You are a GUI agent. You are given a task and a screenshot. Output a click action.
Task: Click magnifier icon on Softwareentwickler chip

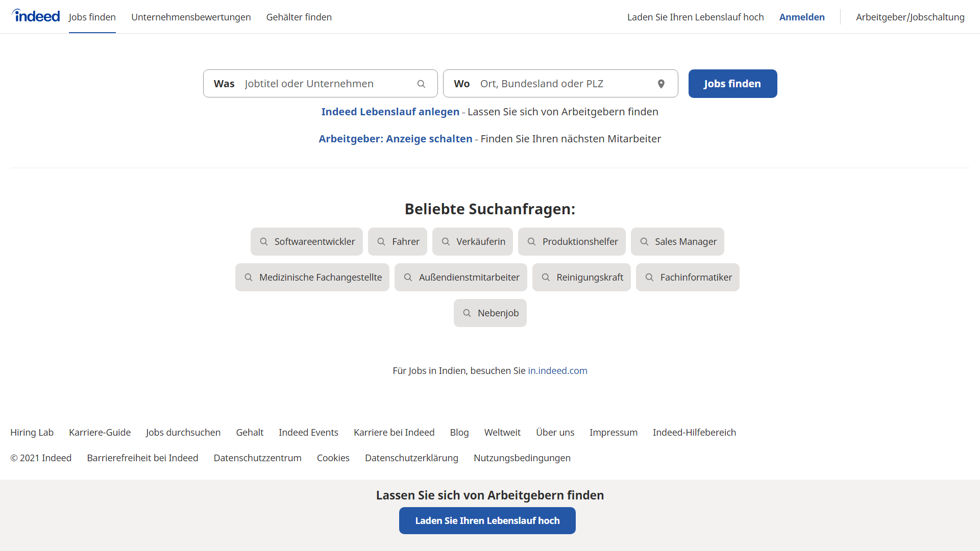pyautogui.click(x=264, y=242)
